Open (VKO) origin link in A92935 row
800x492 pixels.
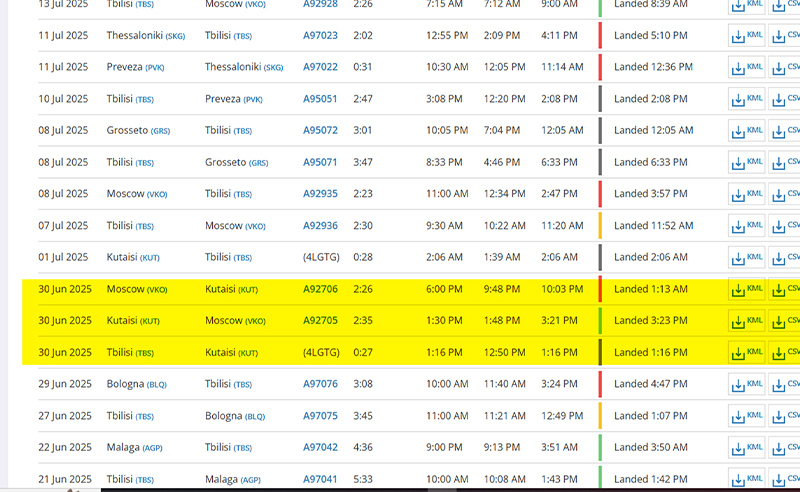click(x=157, y=195)
